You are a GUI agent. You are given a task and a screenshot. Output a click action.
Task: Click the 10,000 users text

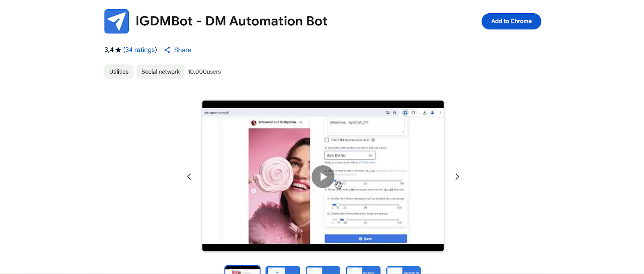tap(204, 72)
